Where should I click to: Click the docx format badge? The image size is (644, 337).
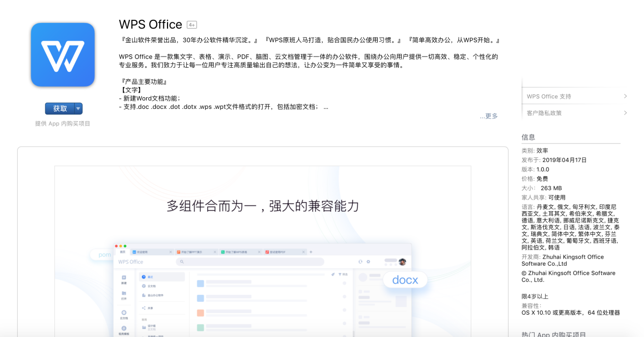405,280
